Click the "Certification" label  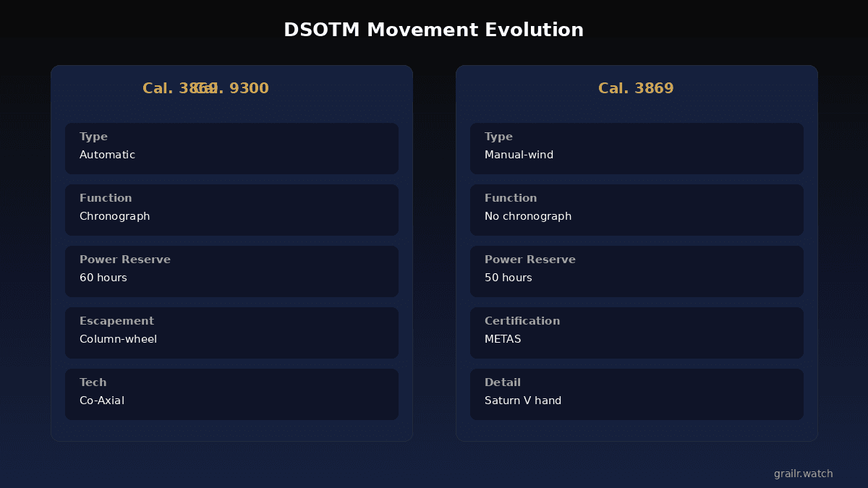pyautogui.click(x=522, y=321)
